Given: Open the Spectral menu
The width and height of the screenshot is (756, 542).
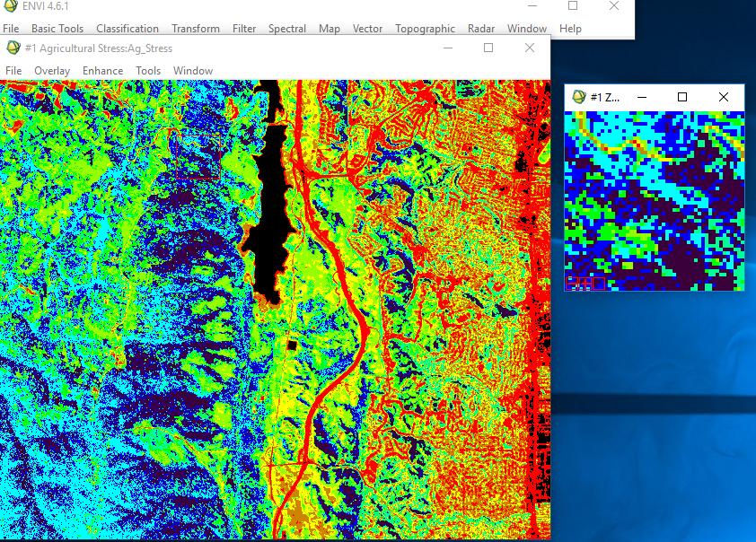Looking at the screenshot, I should coord(287,28).
